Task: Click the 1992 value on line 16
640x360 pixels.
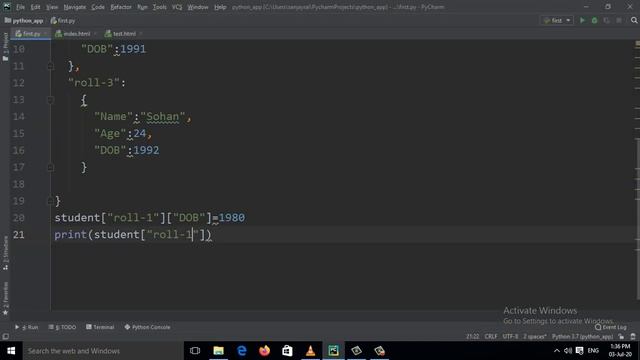Action: pos(146,150)
